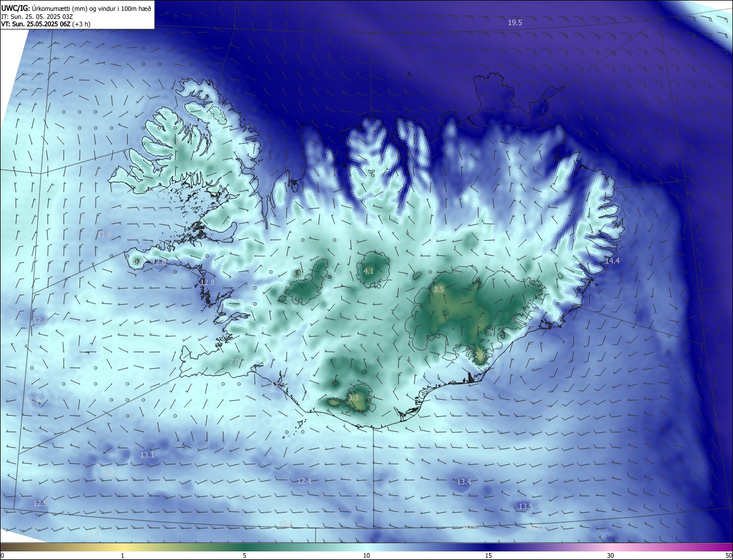This screenshot has height=560, width=733.
Task: Click the 30 label on the color scale
Action: point(610,555)
